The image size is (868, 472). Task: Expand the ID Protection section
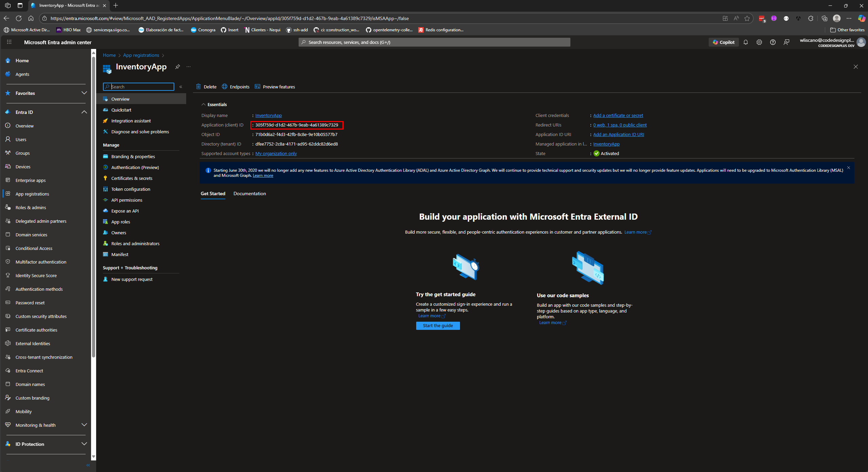(x=84, y=444)
